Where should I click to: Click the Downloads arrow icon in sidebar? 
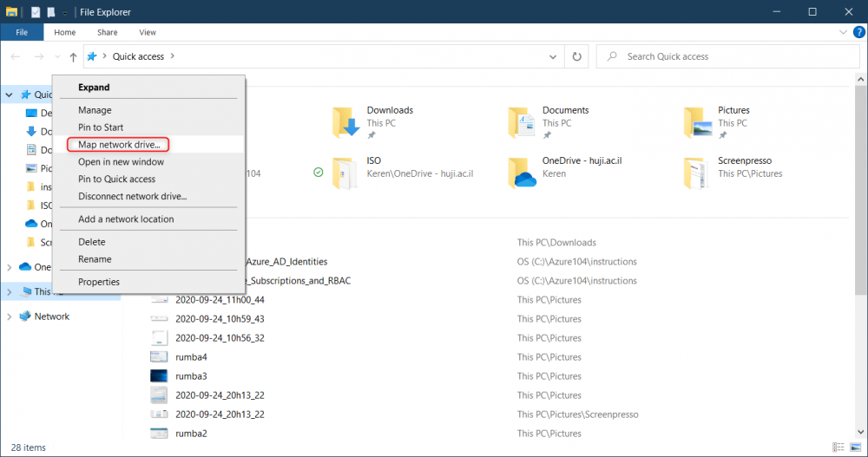31,131
